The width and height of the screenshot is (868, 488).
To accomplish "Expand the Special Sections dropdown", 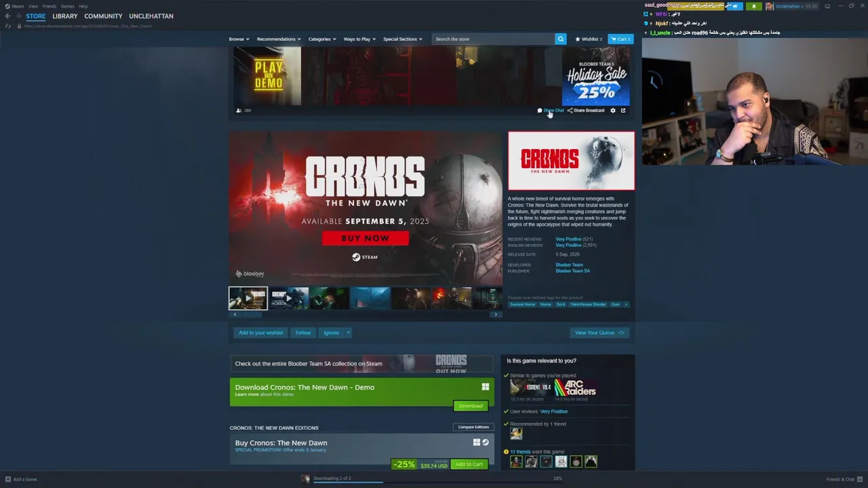I will point(403,39).
